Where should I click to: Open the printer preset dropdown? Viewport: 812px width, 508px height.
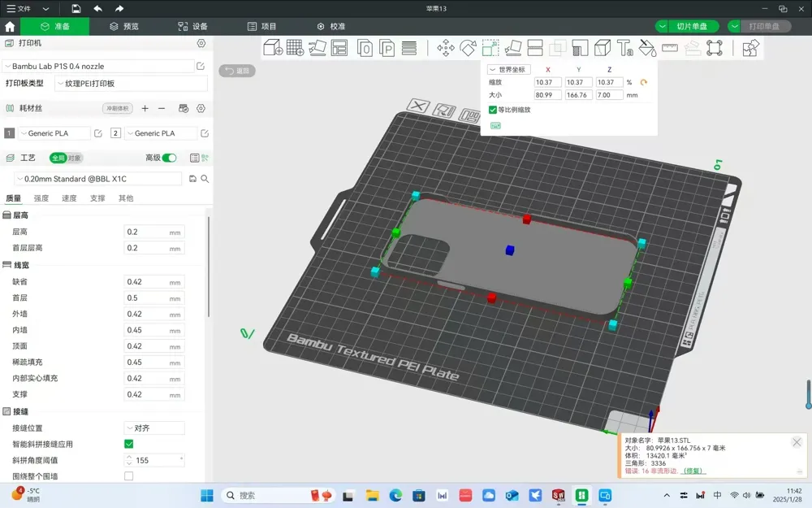98,67
